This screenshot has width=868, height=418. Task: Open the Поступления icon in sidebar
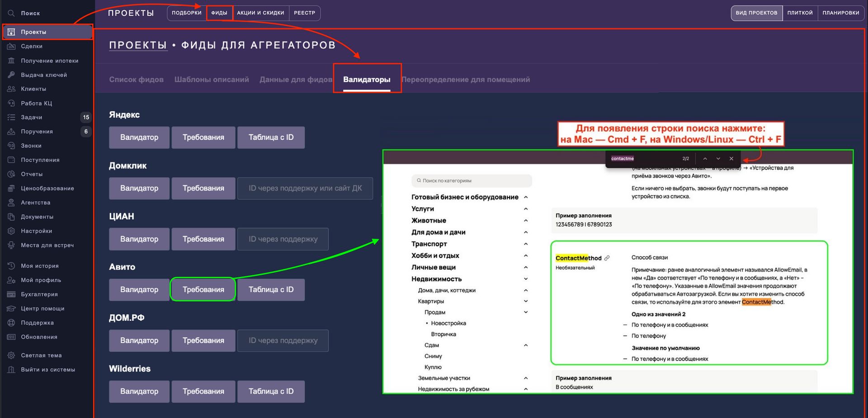tap(11, 160)
